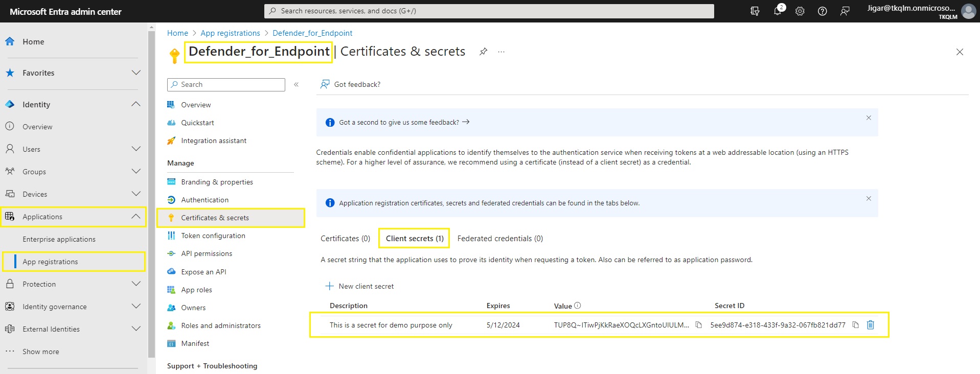Expand the Groups section

coord(136,172)
